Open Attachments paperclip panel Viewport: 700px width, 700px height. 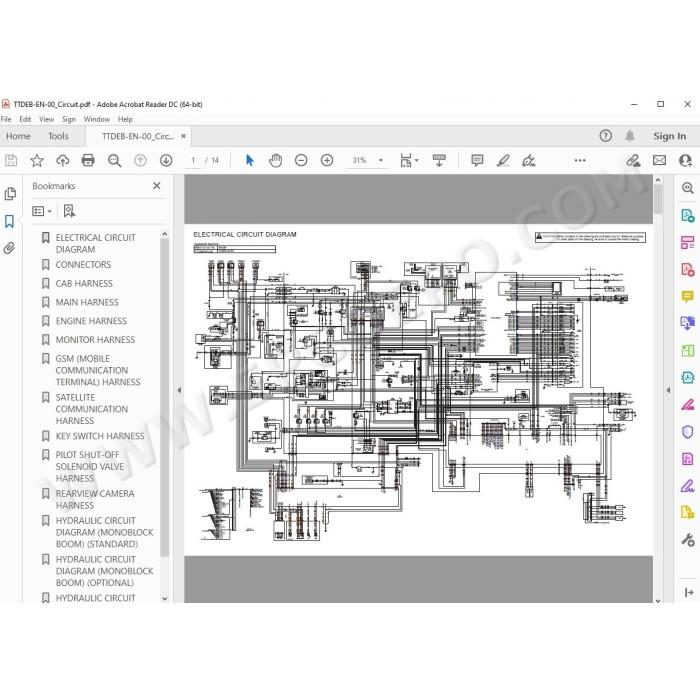coord(9,248)
